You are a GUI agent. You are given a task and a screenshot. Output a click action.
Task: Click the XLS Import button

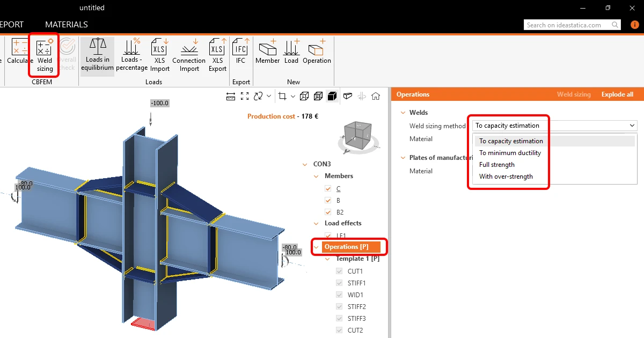(160, 56)
